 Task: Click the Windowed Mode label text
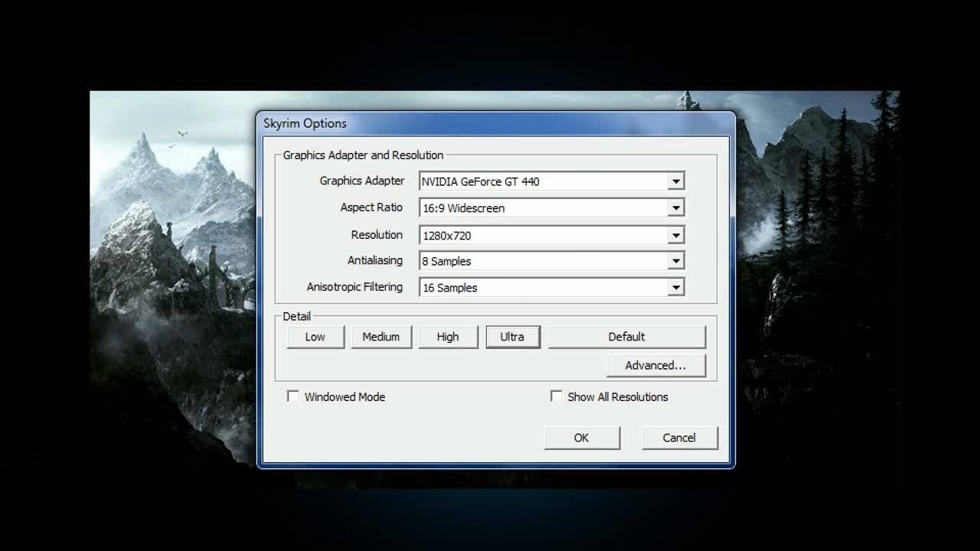click(x=345, y=396)
